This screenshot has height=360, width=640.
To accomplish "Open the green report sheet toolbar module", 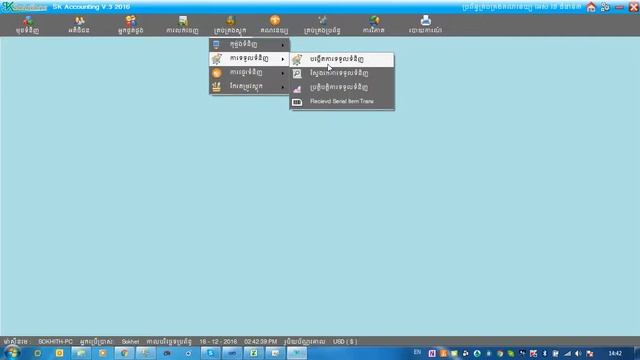I will (182, 25).
